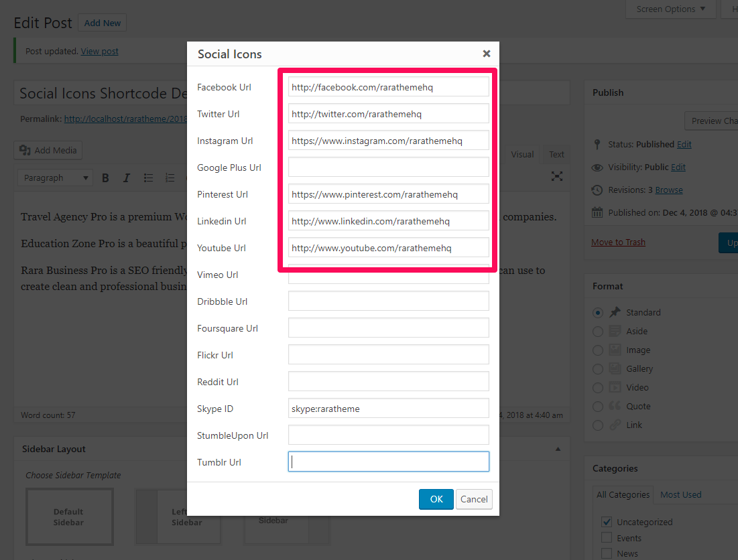
Task: Collapse the Sidebar Layout panel
Action: (558, 449)
